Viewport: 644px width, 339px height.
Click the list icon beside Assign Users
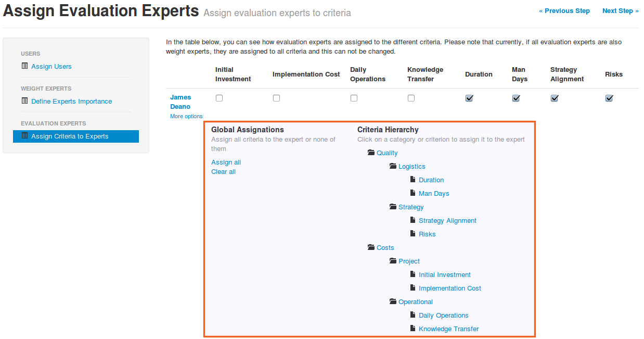pos(24,66)
